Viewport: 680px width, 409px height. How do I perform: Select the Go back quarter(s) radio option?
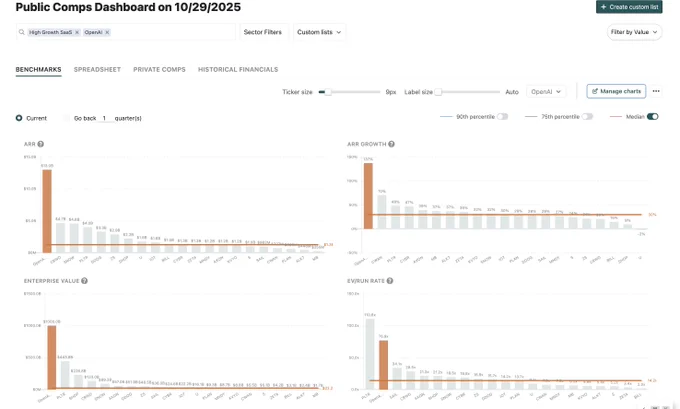[66, 118]
